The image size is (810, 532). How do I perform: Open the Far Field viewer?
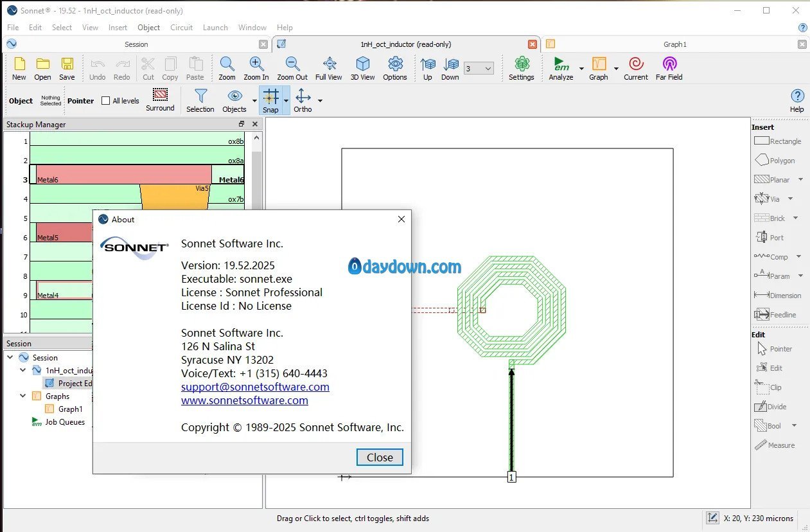pyautogui.click(x=669, y=68)
